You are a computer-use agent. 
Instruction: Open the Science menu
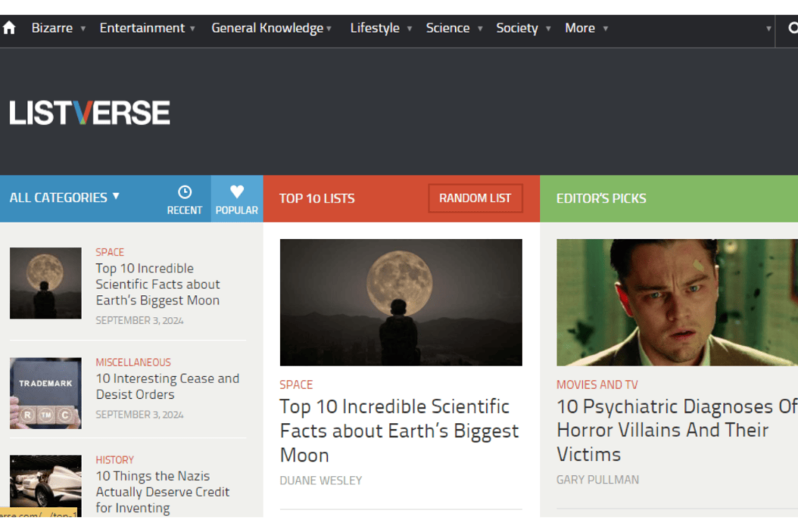click(448, 27)
